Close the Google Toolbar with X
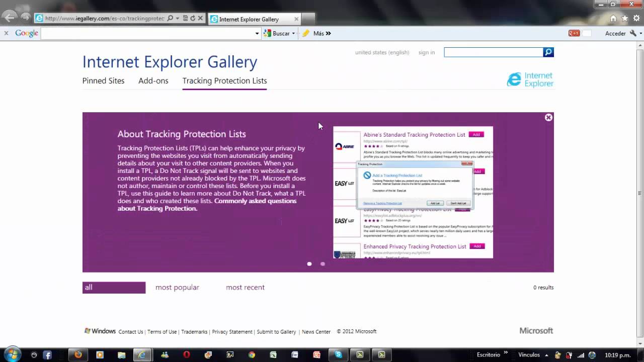Screen dimensions: 644x362 (x=6, y=33)
